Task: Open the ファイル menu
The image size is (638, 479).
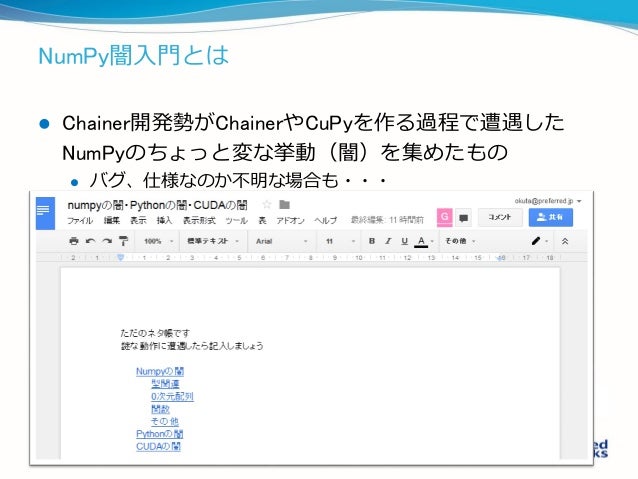Action: (x=80, y=220)
